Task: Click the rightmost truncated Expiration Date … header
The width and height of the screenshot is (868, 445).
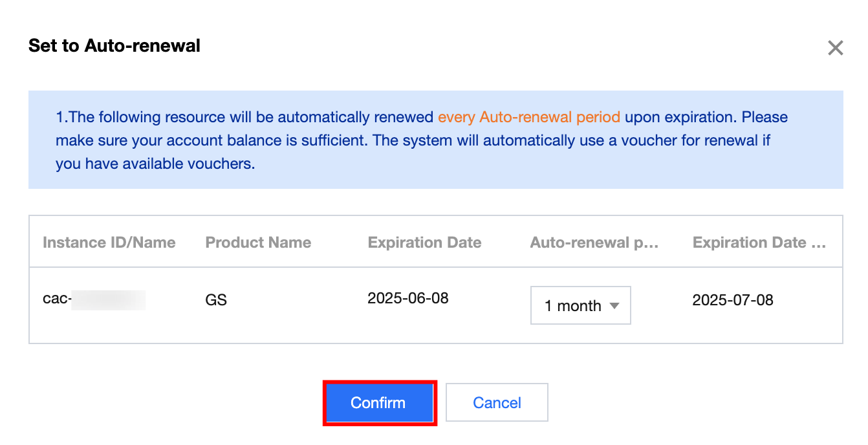Action: point(759,243)
